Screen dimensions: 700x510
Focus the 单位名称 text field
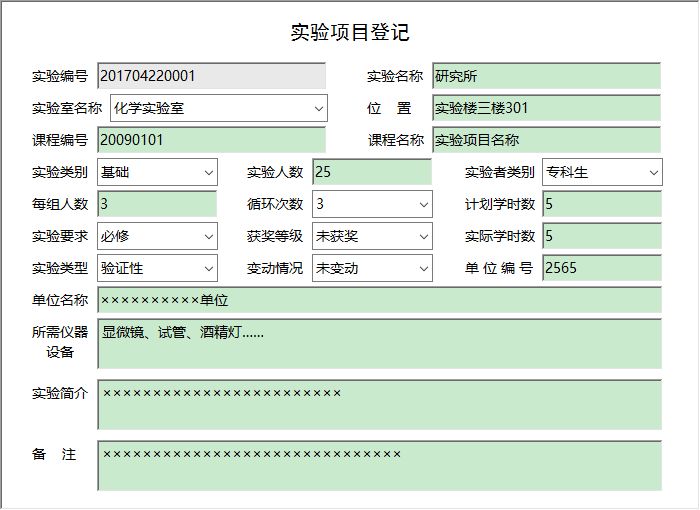pos(379,300)
